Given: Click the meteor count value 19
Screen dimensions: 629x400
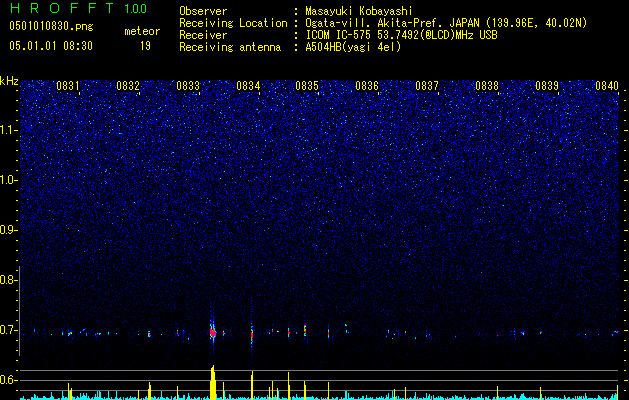Looking at the screenshot, I should (145, 46).
